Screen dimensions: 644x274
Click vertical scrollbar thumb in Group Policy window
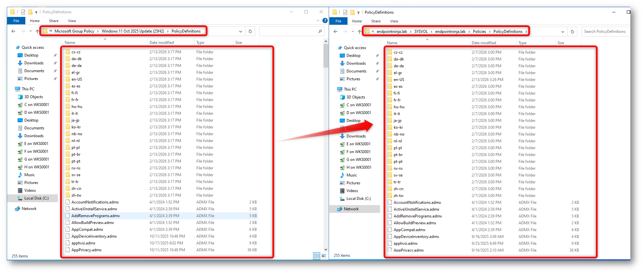[x=326, y=56]
